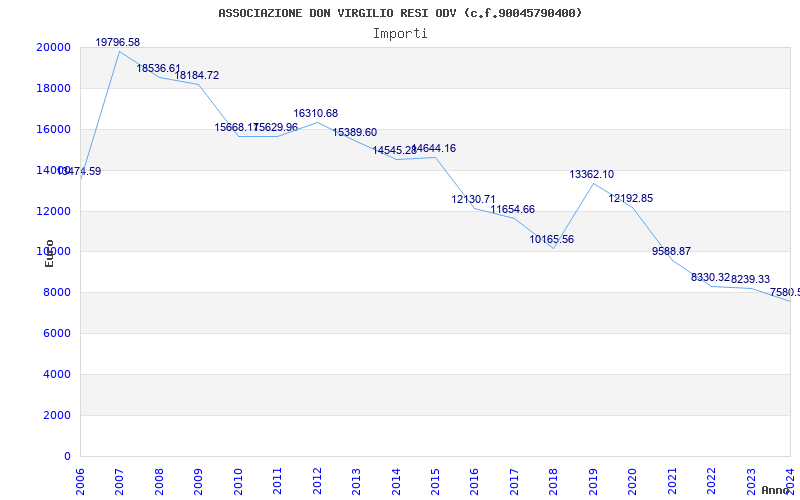Select the 2015 x-axis year label
The height and width of the screenshot is (500, 800).
pos(435,481)
